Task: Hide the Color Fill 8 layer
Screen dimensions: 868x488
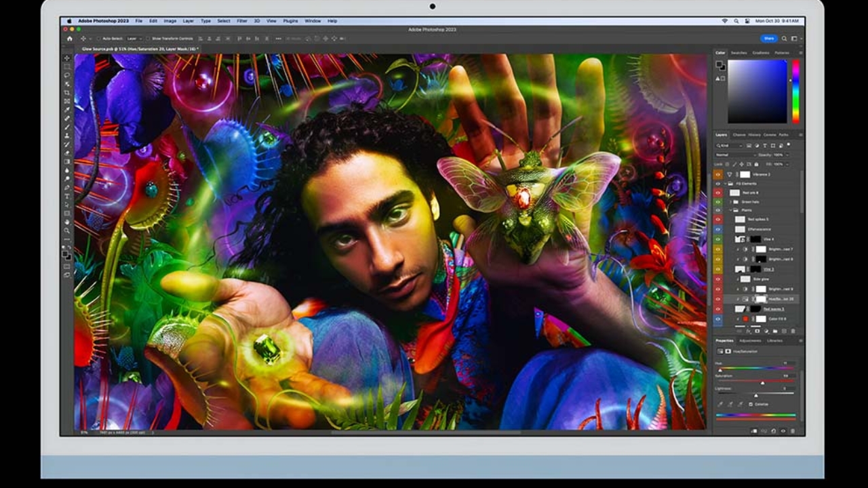Action: click(x=718, y=319)
